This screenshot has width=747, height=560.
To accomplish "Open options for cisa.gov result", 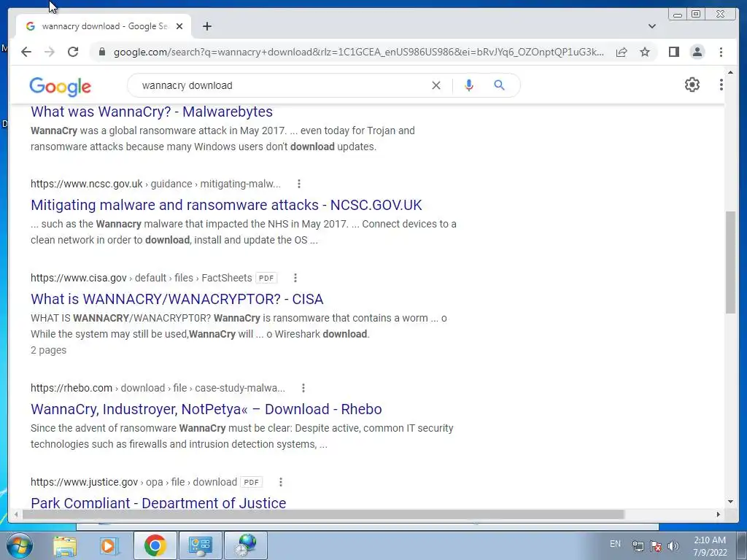I will [295, 278].
